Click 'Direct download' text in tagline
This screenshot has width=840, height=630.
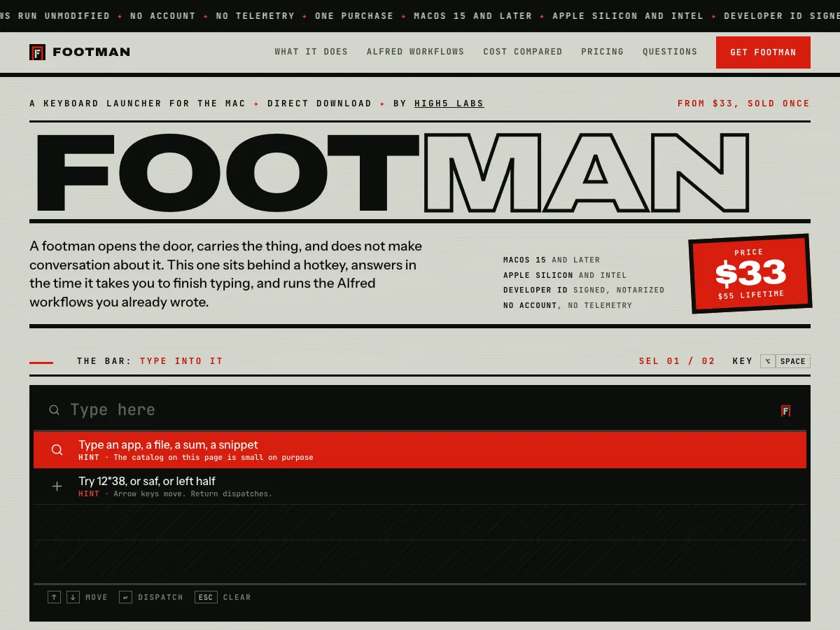319,104
